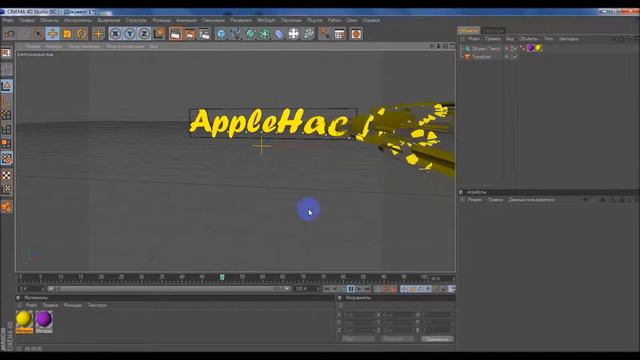Click the first green NURBS generator icon
Screen dimensions: 640x360
[250, 34]
